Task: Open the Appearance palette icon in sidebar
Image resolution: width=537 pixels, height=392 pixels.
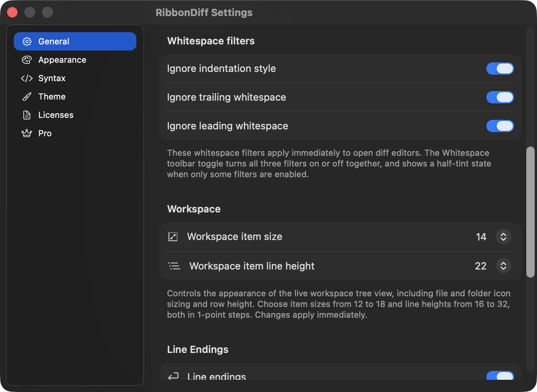Action: coord(27,60)
